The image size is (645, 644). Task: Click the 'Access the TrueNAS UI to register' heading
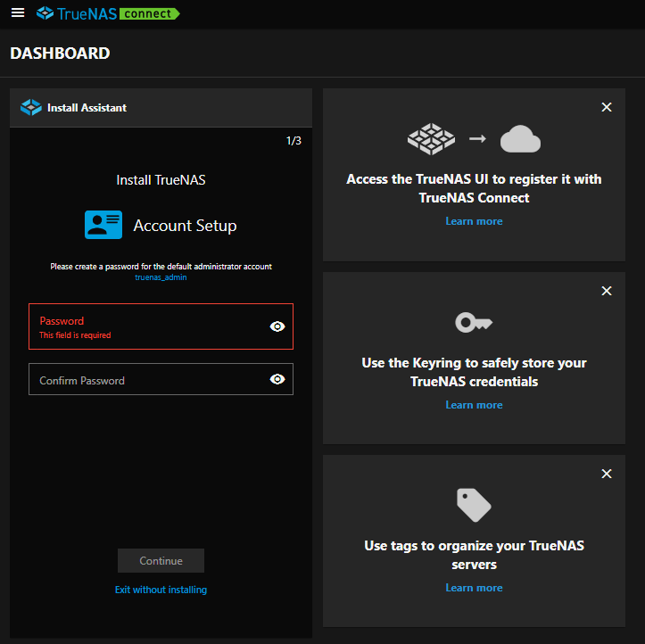474,188
